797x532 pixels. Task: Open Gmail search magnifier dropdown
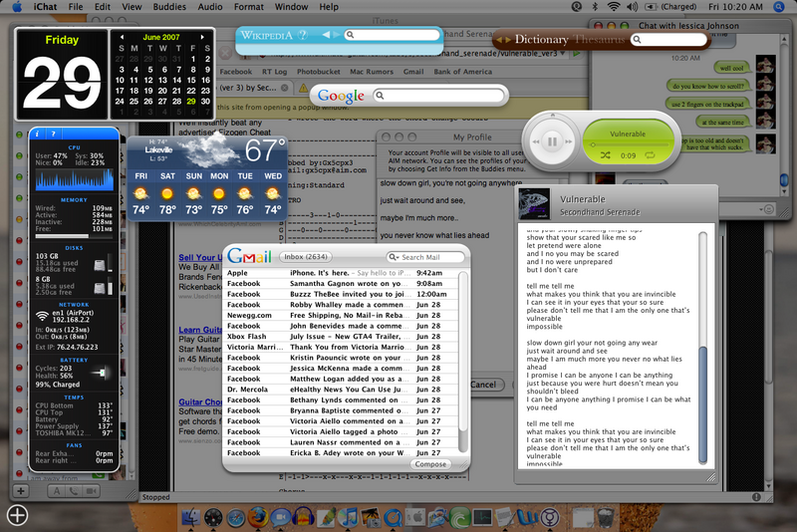click(394, 257)
